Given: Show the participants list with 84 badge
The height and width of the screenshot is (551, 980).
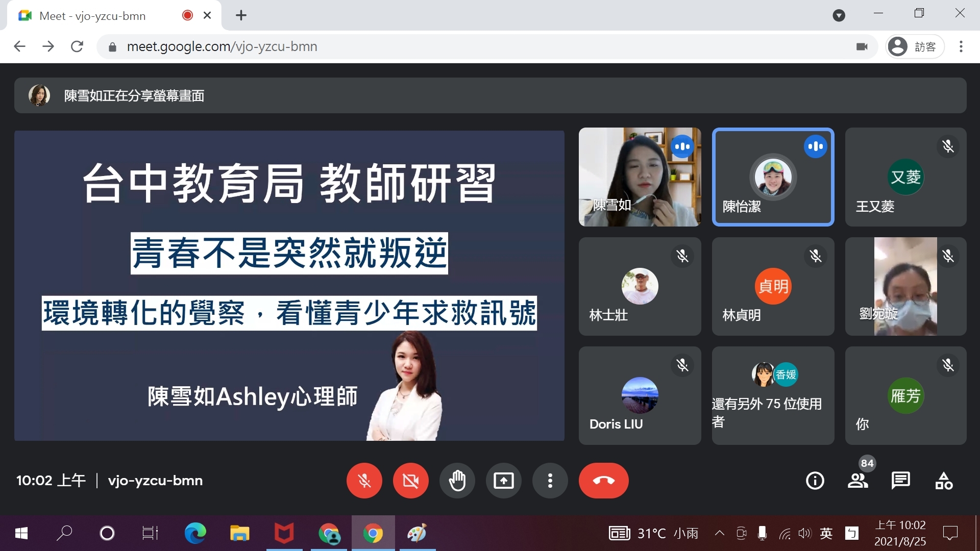Looking at the screenshot, I should 857,481.
